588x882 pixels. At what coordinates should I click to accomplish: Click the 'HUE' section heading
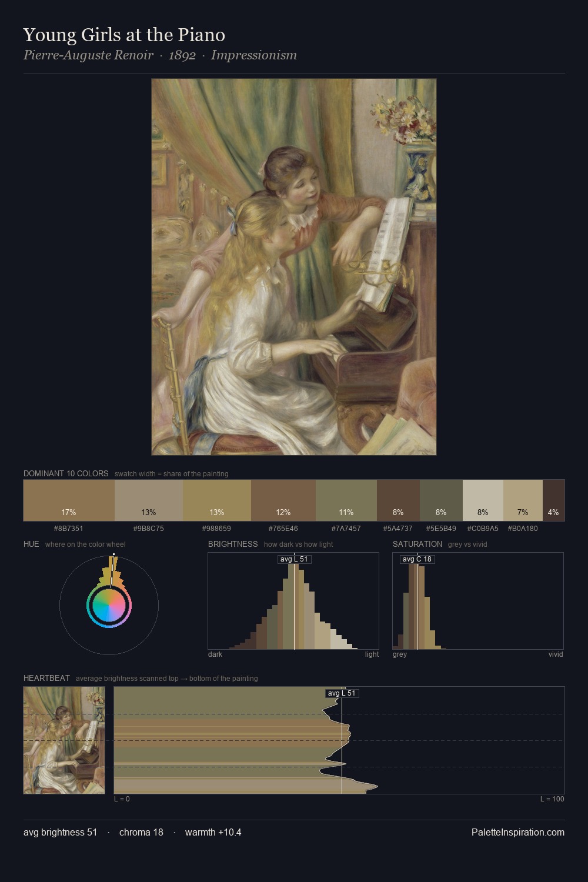coord(31,544)
